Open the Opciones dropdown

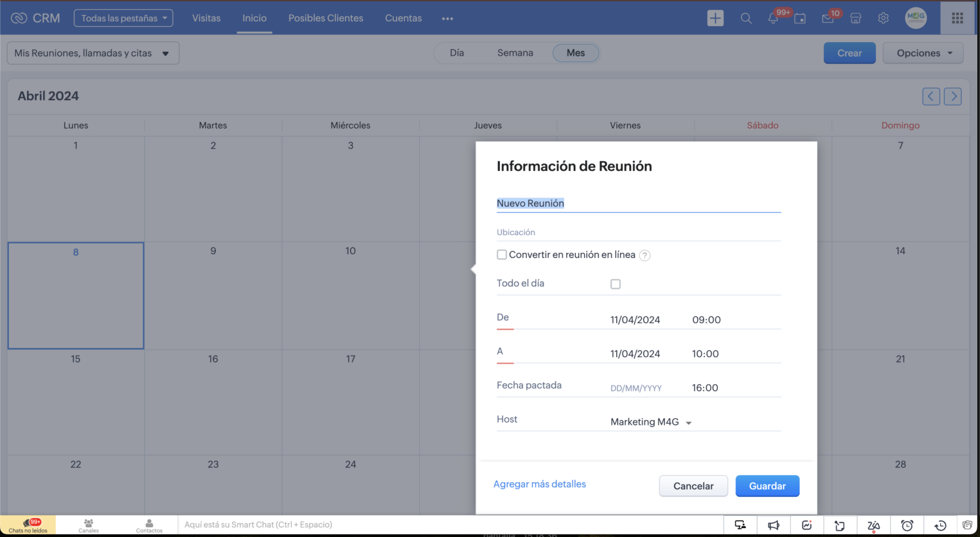click(923, 53)
